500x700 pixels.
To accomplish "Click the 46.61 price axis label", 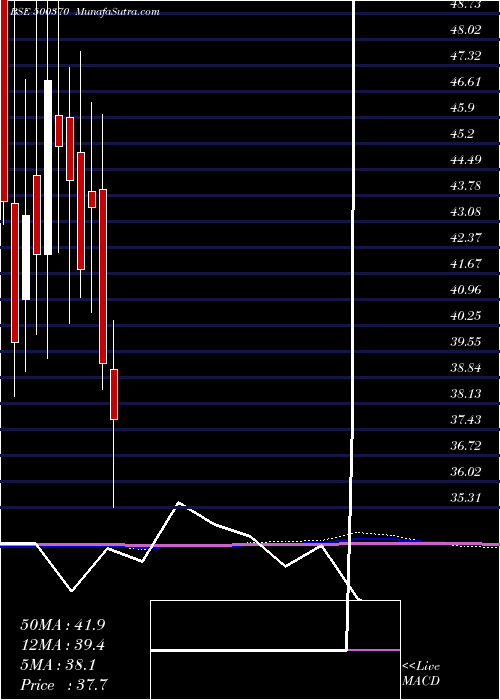I will click(466, 82).
